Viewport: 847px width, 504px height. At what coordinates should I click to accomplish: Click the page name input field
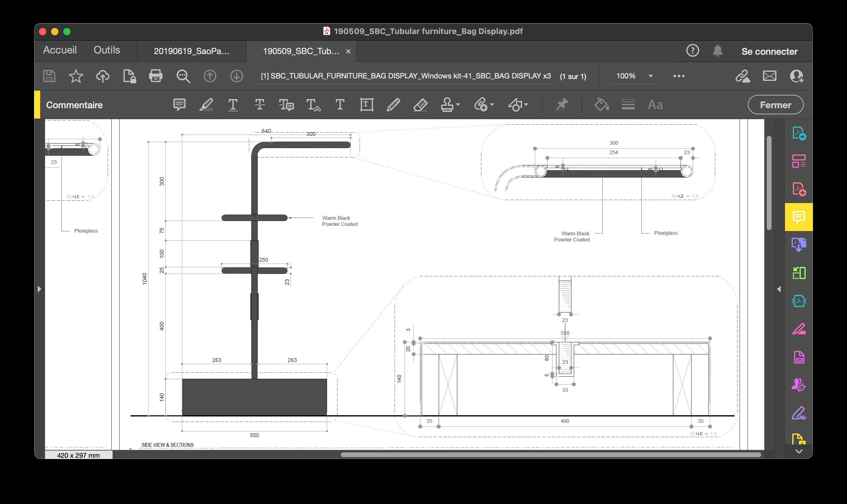pos(406,76)
